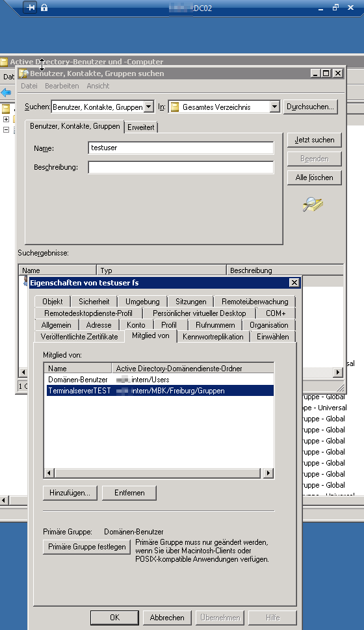Close the Eigenschaften von testuser fs dialog

click(x=294, y=283)
